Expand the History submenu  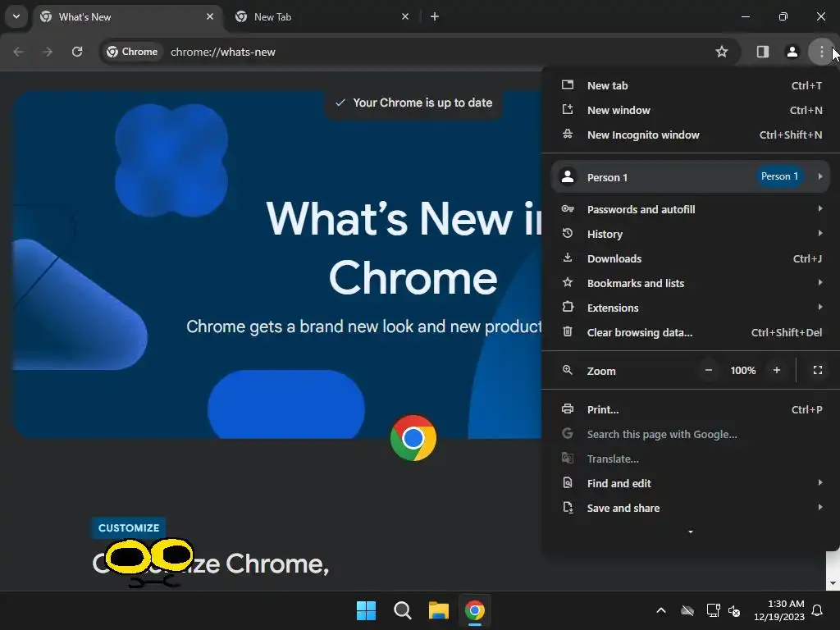(691, 234)
